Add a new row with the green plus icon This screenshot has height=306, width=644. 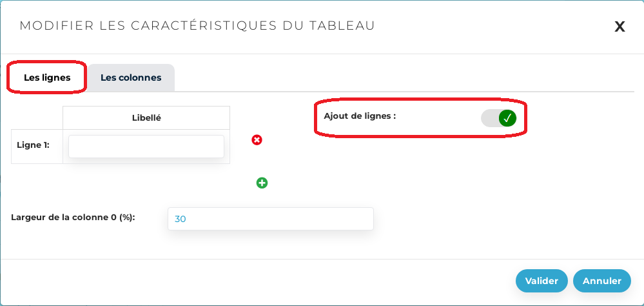coord(262,183)
